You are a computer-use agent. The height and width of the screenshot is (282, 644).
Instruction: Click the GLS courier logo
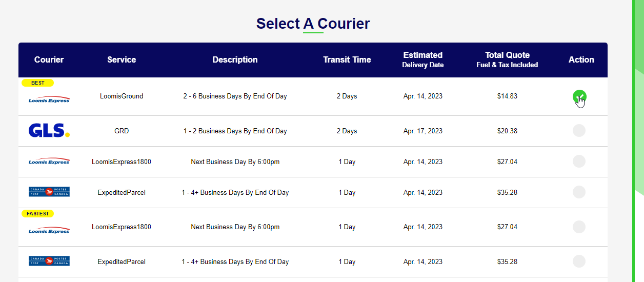click(49, 131)
